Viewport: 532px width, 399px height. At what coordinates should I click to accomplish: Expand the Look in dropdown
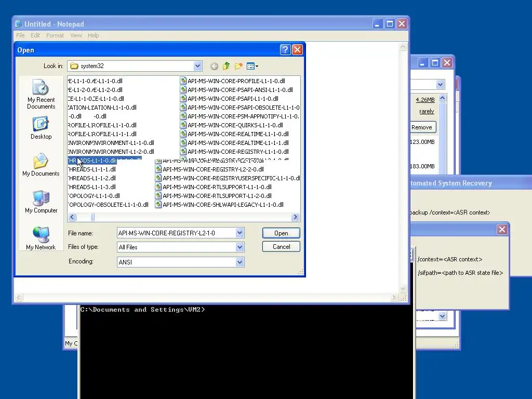point(198,66)
